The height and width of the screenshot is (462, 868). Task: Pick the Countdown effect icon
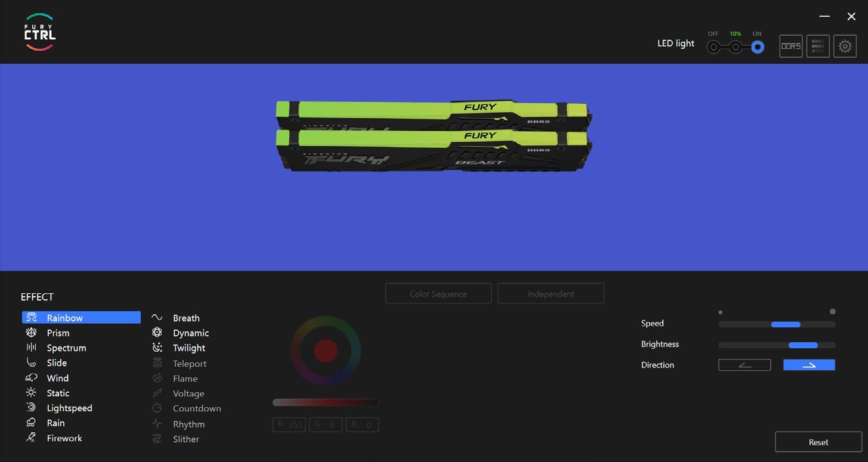coord(157,408)
